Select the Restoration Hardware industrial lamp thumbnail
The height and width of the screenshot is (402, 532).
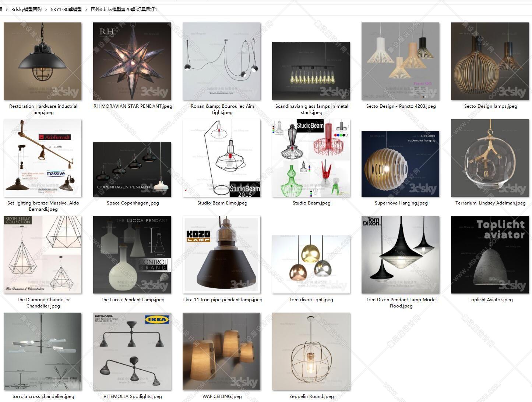point(43,61)
